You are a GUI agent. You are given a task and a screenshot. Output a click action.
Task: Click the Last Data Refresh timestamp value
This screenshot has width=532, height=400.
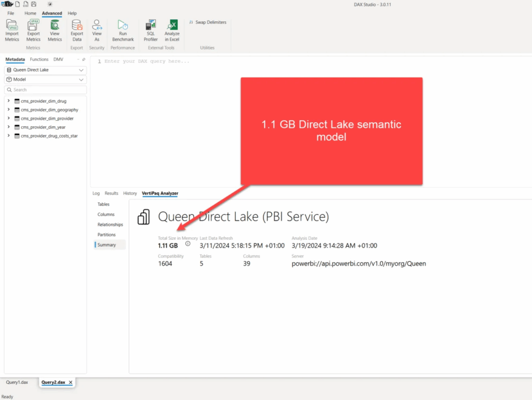[242, 246]
